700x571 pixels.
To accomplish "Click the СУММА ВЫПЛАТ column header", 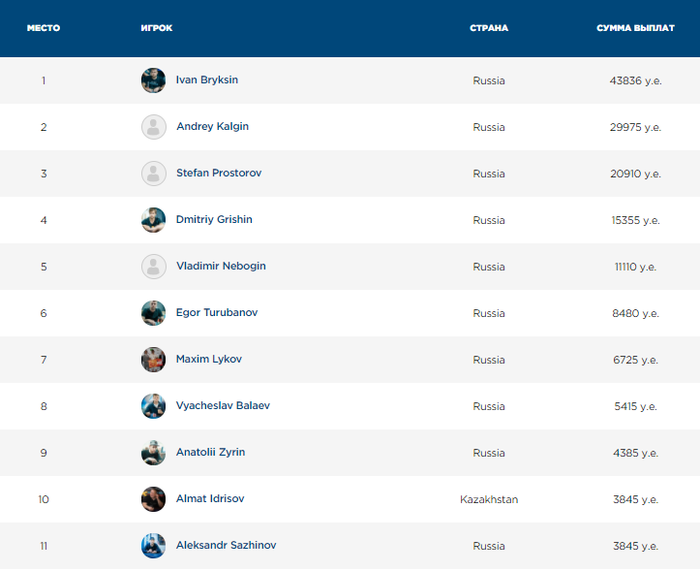I will 635,28.
